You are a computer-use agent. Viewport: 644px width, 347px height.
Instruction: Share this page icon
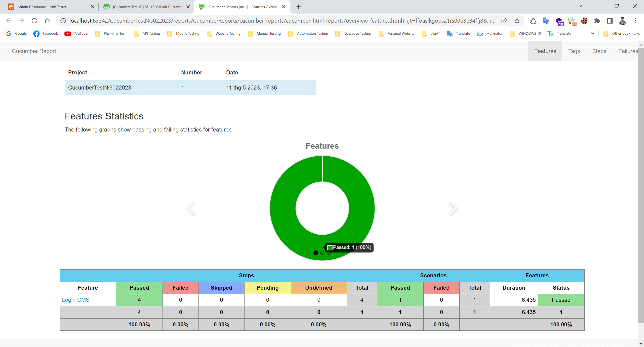pyautogui.click(x=504, y=21)
